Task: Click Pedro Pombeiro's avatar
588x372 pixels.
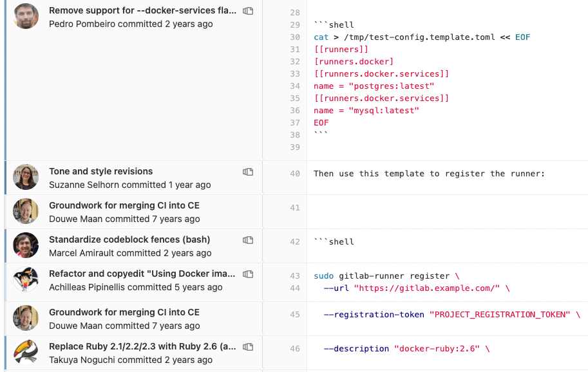Action: (x=26, y=16)
